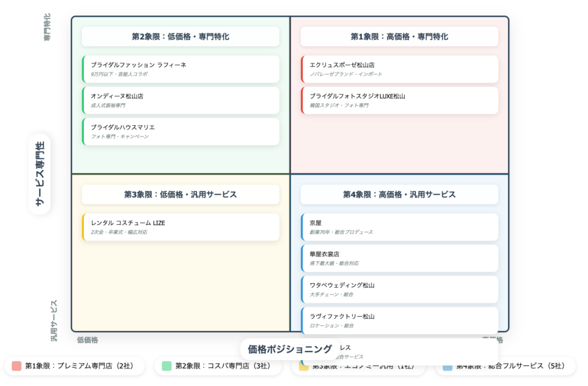Click the note 創業70年・総合プロデュース
The image size is (588, 386).
coord(341,232)
